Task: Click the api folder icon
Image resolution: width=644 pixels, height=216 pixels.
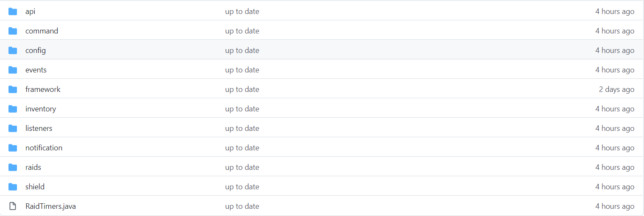Action: [x=13, y=11]
